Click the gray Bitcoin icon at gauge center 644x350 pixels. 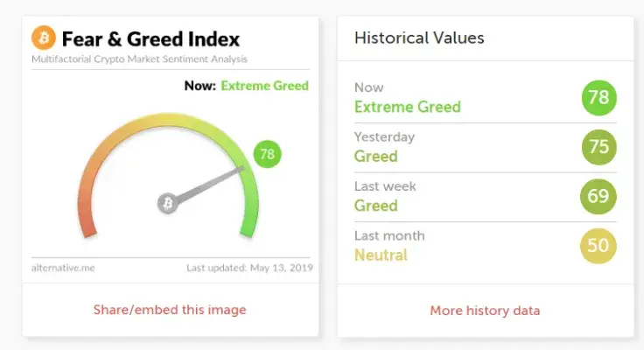point(167,204)
